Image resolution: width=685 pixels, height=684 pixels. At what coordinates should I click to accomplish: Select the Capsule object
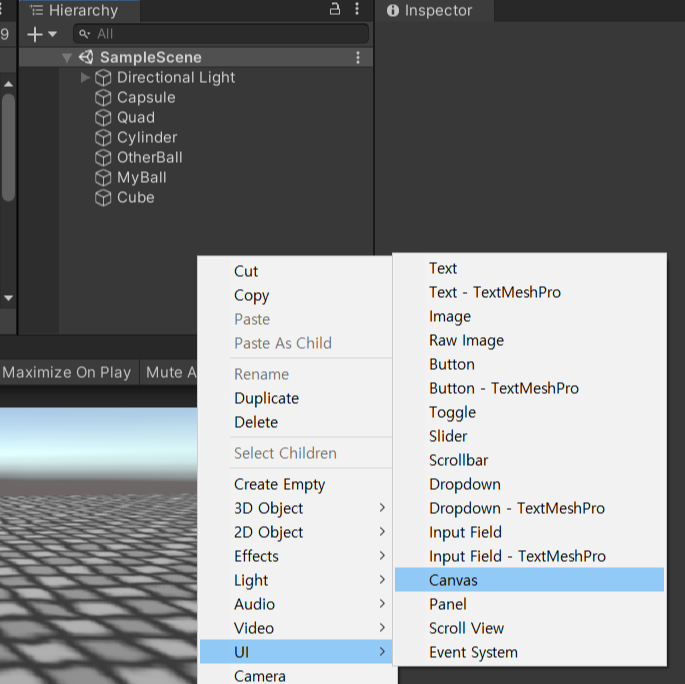click(x=146, y=97)
